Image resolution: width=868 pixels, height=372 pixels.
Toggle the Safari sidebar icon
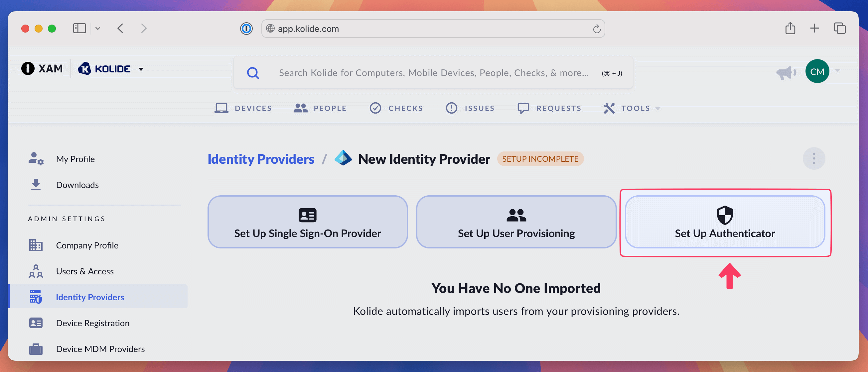tap(79, 28)
